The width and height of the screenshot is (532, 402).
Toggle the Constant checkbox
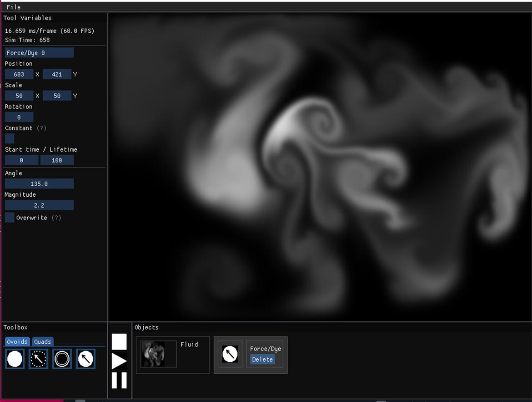[x=10, y=138]
